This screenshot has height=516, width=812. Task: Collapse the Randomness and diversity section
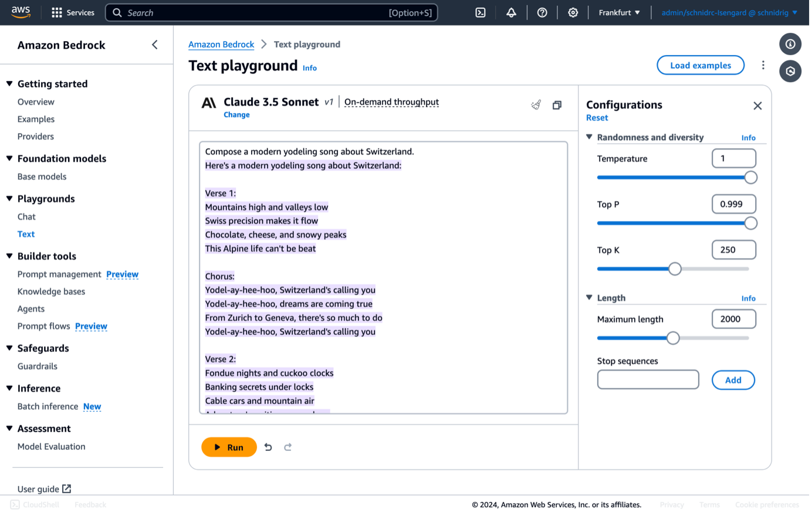coord(589,137)
